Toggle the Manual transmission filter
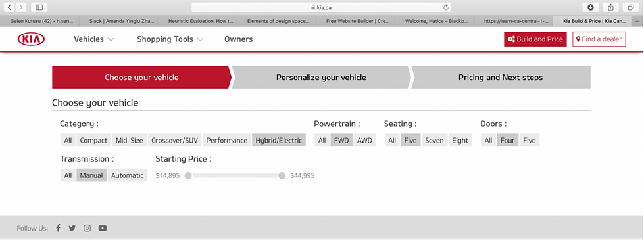 pyautogui.click(x=91, y=175)
